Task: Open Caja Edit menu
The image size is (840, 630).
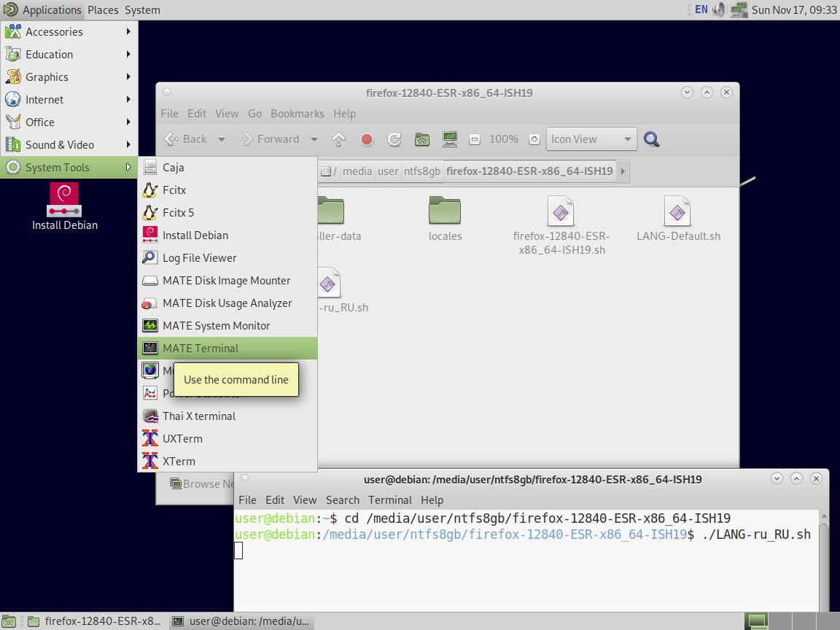Action: tap(197, 114)
